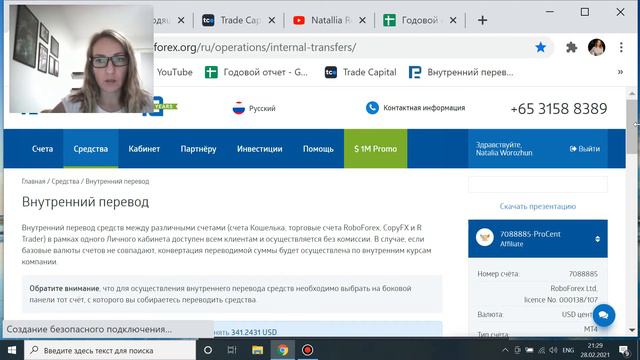640x360 pixels.
Task: Close the Trade Cap tab
Action: coord(272,20)
